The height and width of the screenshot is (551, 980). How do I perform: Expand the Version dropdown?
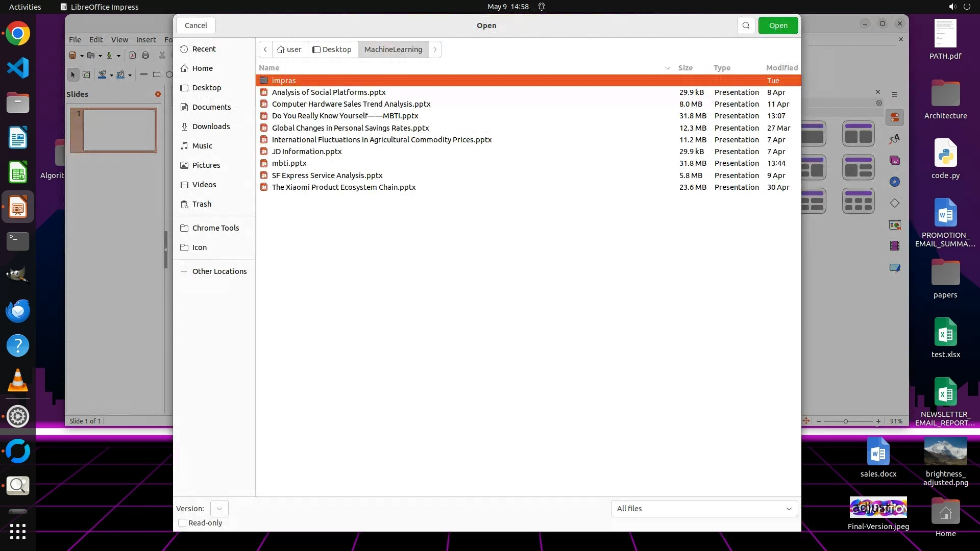219,509
